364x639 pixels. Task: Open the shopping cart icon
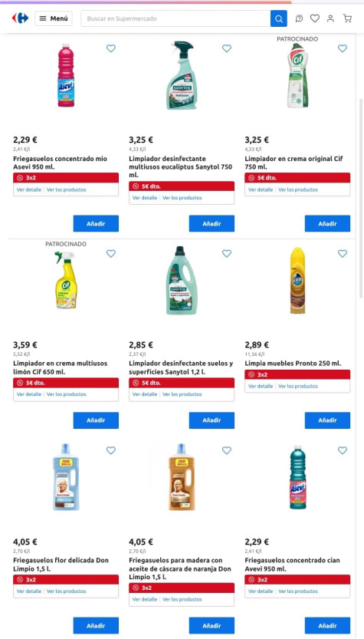347,18
